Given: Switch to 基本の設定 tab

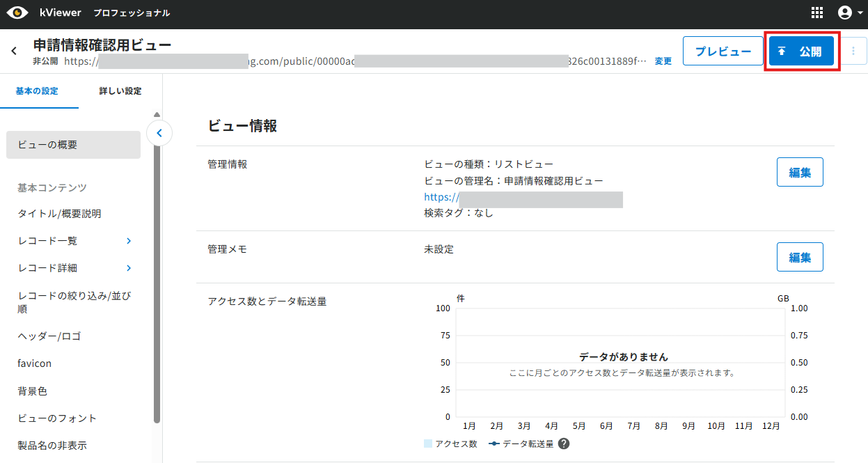Looking at the screenshot, I should click(37, 91).
